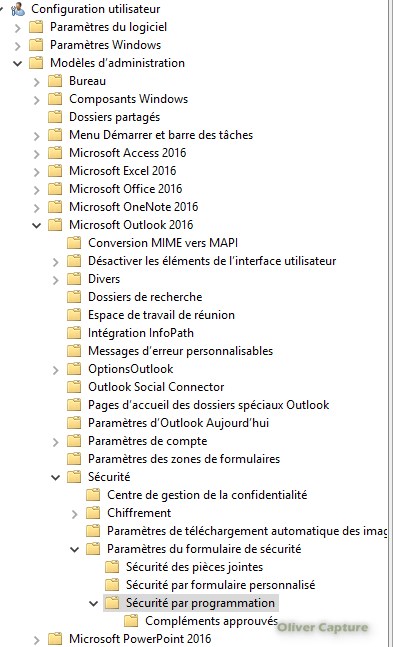Image resolution: width=393 pixels, height=647 pixels.
Task: Expand the Paramètres de compte node
Action: [55, 442]
